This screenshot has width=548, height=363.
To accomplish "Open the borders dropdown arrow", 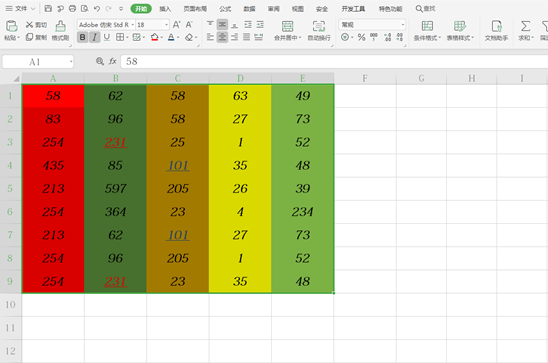I will [127, 37].
